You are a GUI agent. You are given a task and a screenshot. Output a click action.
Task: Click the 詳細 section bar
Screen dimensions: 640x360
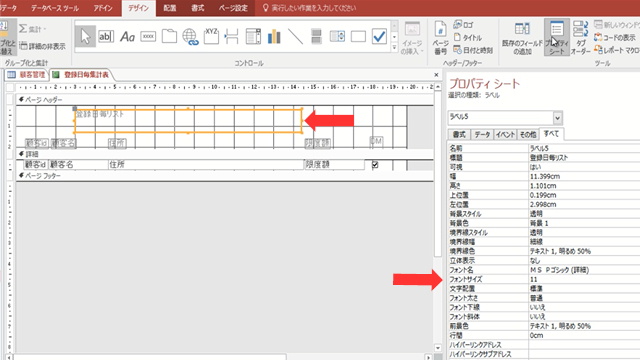tap(224, 154)
